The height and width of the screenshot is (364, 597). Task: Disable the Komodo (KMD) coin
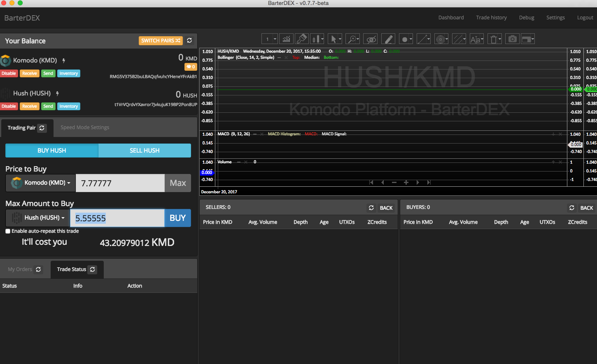(x=9, y=74)
